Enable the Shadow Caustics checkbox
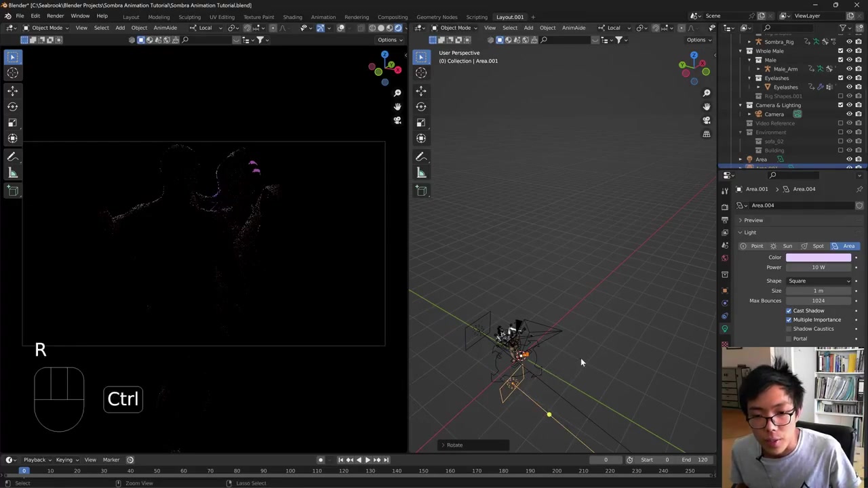The height and width of the screenshot is (488, 868). point(789,329)
